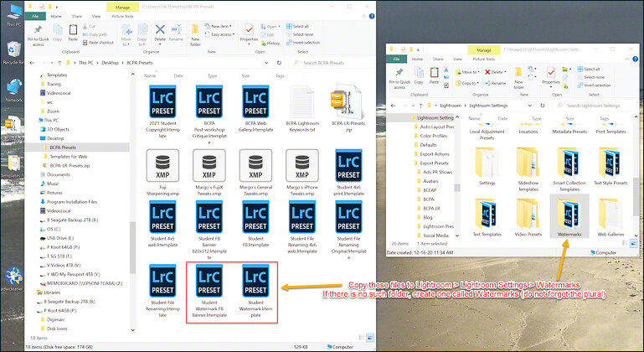Image resolution: width=644 pixels, height=352 pixels.
Task: Click Select all in BCPA Presets ribbon
Action: (x=297, y=26)
